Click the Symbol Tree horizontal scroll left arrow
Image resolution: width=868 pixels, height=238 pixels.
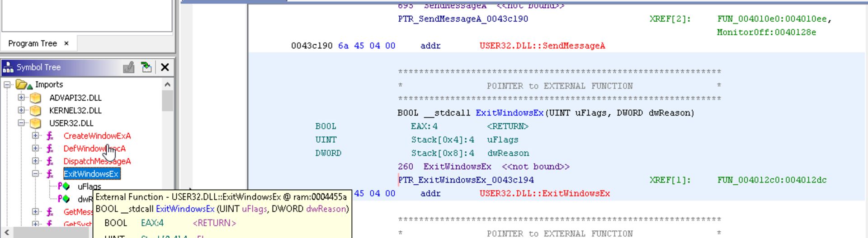tap(6, 233)
